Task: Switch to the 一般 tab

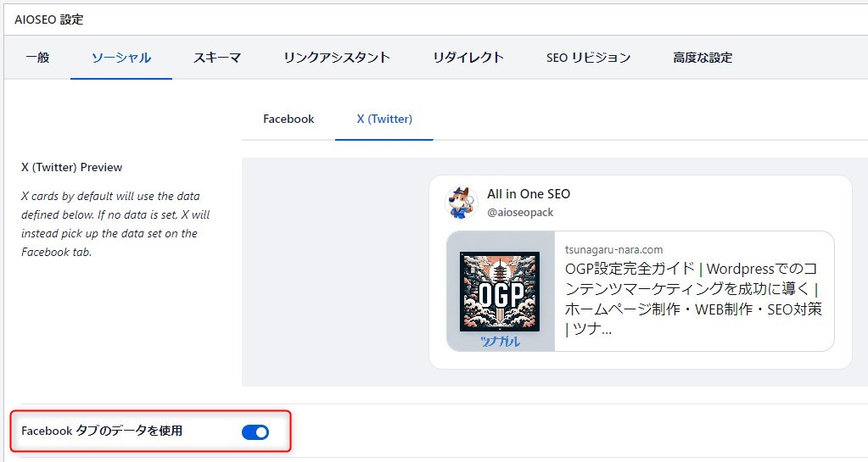Action: pos(37,58)
